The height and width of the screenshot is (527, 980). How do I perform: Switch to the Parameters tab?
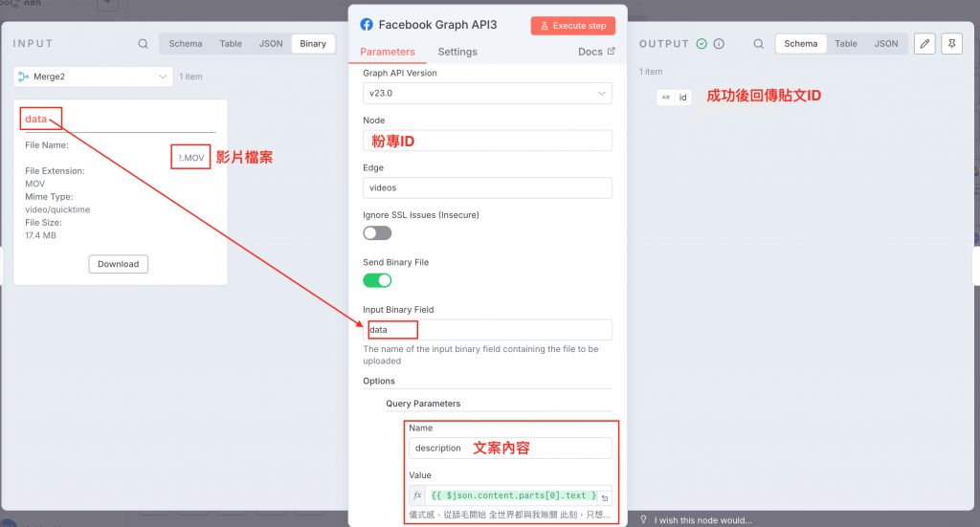coord(388,52)
